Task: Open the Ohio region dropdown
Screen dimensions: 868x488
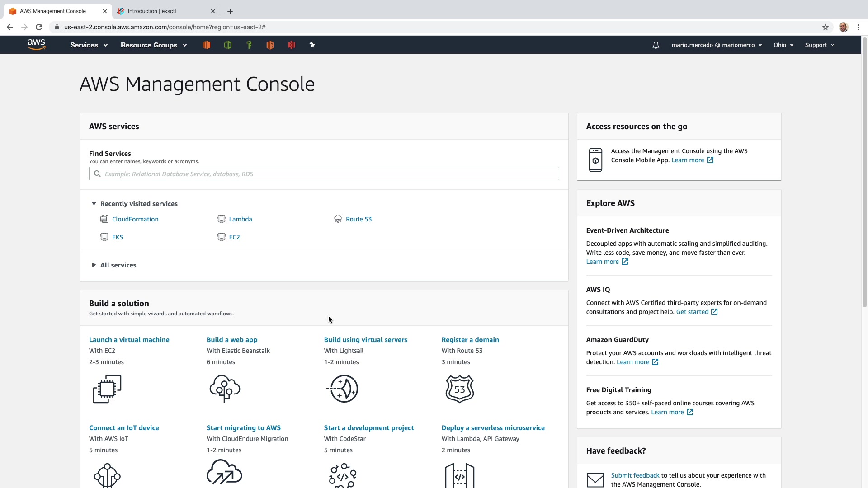Action: (783, 45)
